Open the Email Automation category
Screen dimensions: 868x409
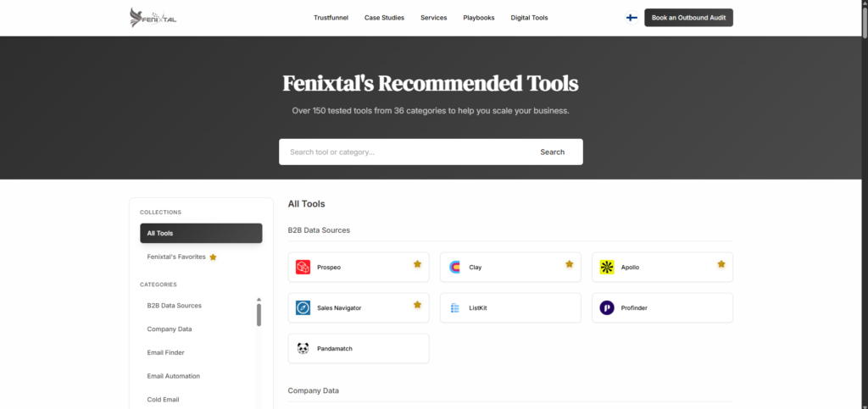tap(173, 376)
